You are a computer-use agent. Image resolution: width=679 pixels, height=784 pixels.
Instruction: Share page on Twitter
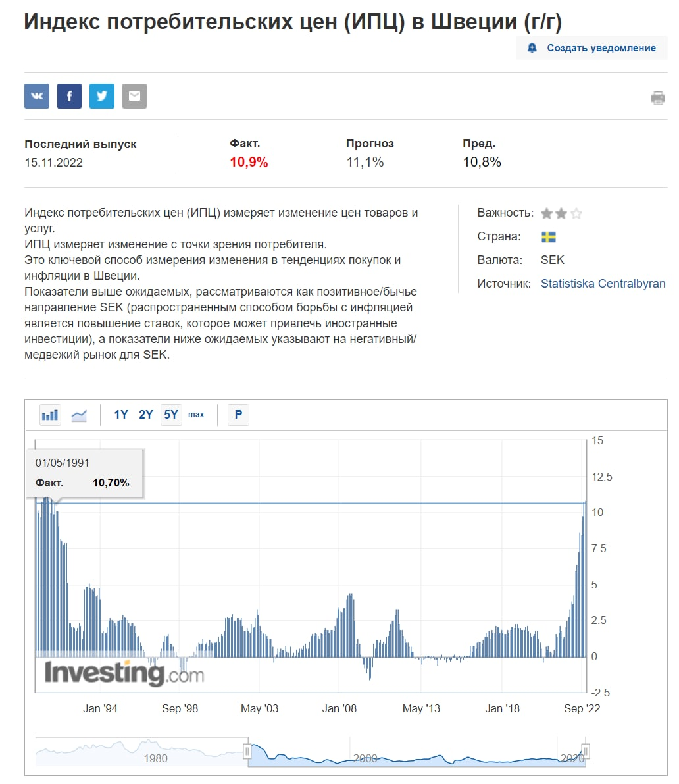point(102,96)
